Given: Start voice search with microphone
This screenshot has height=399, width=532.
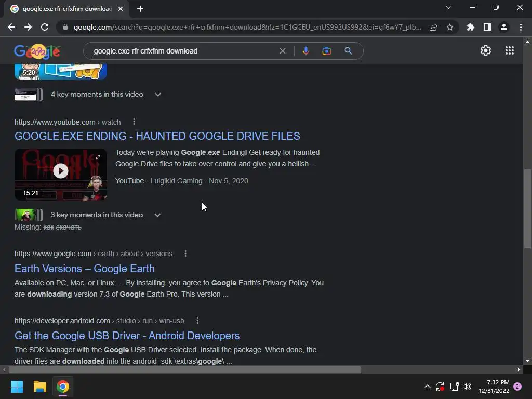Looking at the screenshot, I should pyautogui.click(x=305, y=51).
